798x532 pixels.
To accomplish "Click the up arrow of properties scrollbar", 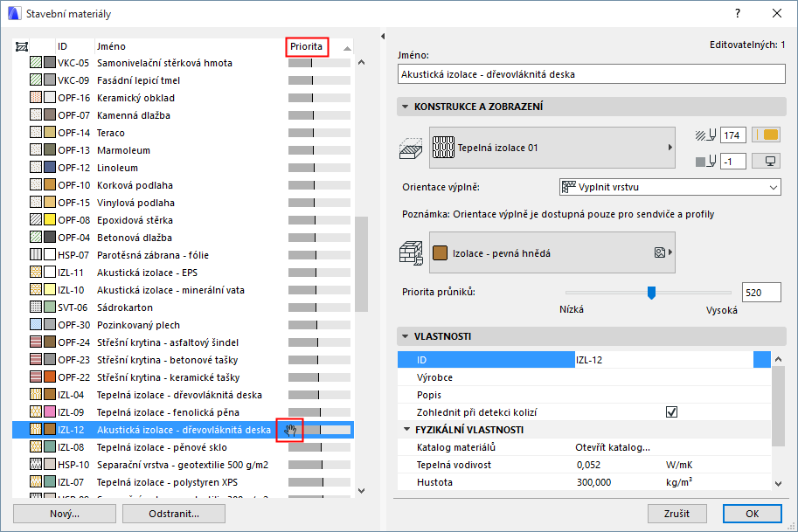I will (x=778, y=359).
